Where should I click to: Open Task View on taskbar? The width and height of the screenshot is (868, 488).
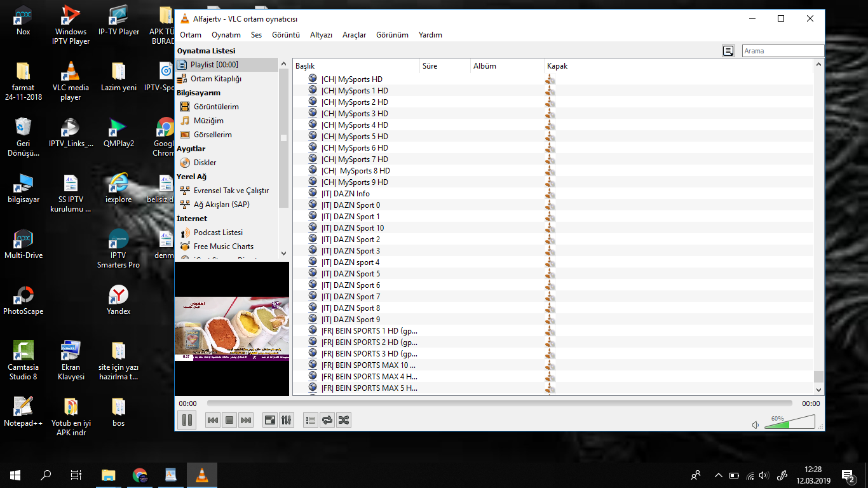point(76,475)
